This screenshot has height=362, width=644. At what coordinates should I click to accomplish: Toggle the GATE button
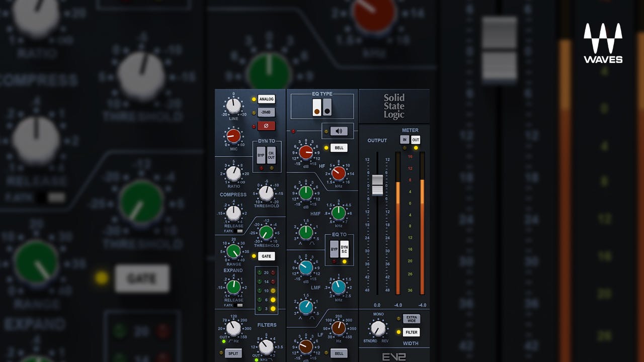click(x=266, y=256)
